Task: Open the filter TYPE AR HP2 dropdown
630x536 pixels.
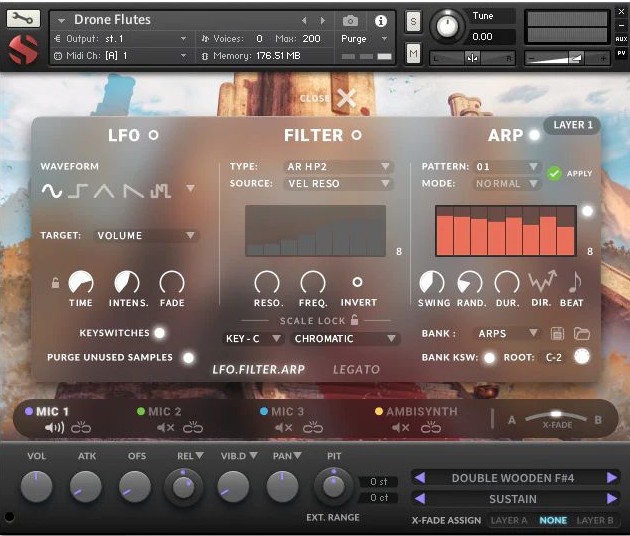Action: (x=338, y=166)
